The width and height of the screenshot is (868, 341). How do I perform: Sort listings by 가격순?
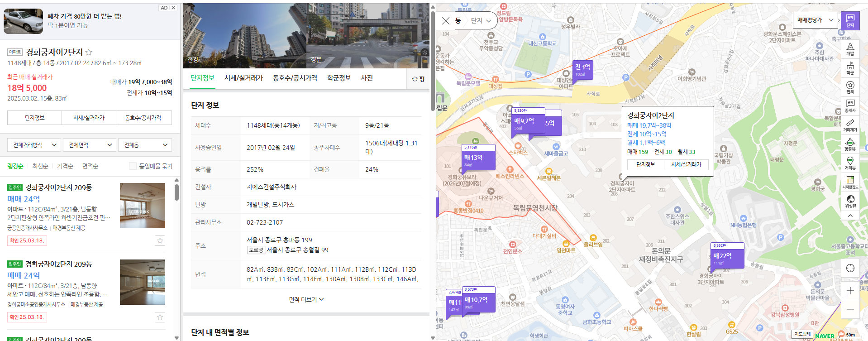(65, 166)
